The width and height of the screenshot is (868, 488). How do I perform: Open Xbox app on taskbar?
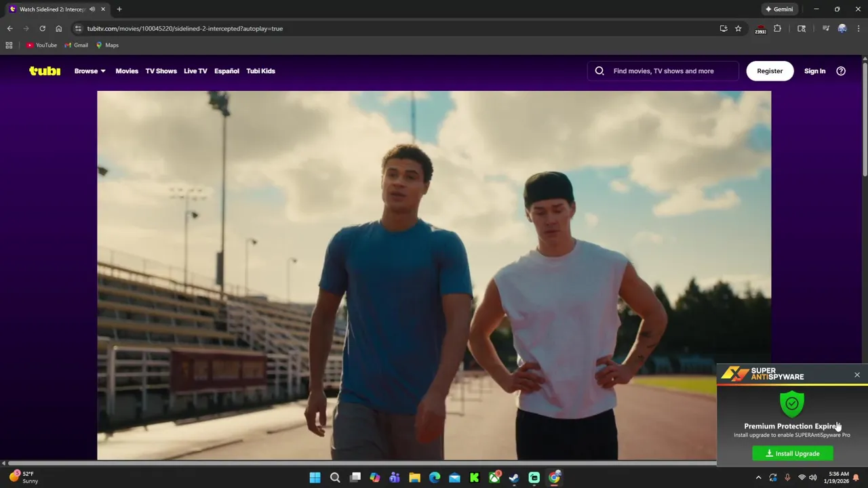coord(494,478)
